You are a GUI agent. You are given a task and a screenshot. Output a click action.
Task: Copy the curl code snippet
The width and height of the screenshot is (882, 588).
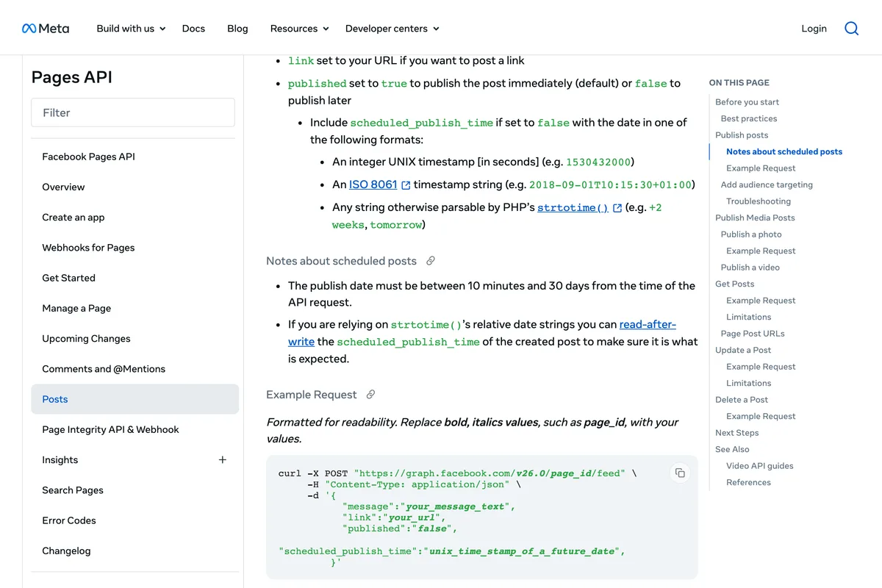click(x=680, y=473)
